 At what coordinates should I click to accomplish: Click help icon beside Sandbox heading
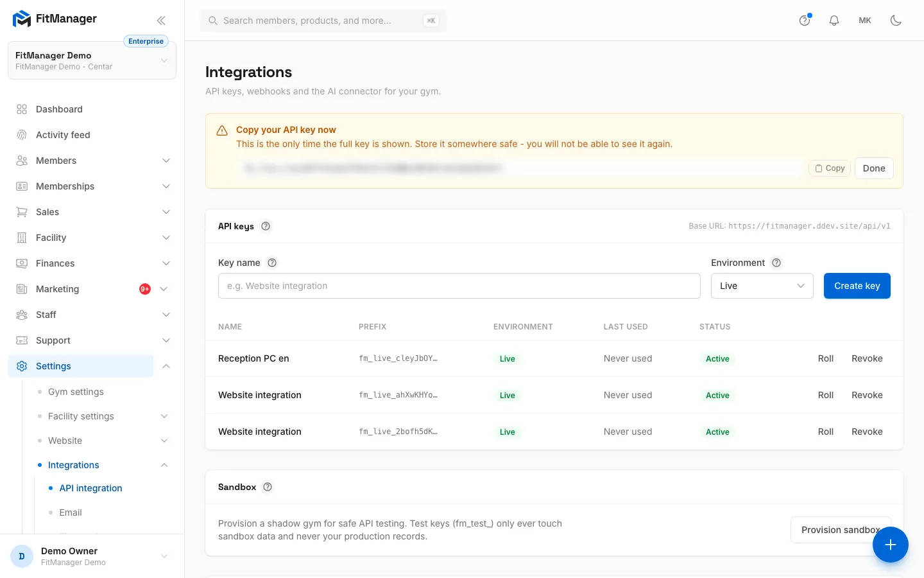click(268, 487)
